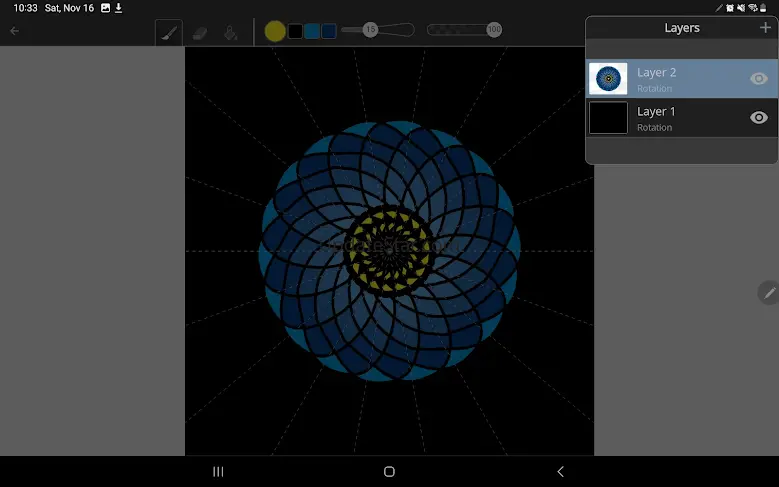Viewport: 779px width, 487px height.
Task: Pick the dark navy color swatch
Action: (x=329, y=31)
